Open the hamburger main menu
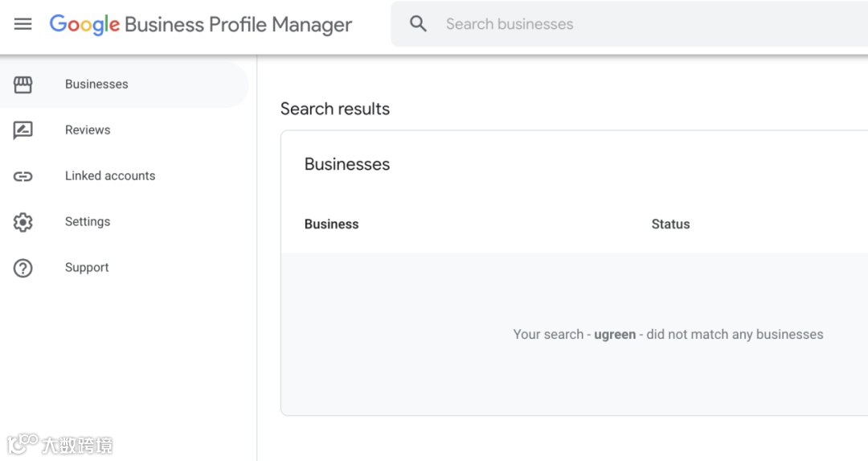Screen dimensions: 868x461 23,24
